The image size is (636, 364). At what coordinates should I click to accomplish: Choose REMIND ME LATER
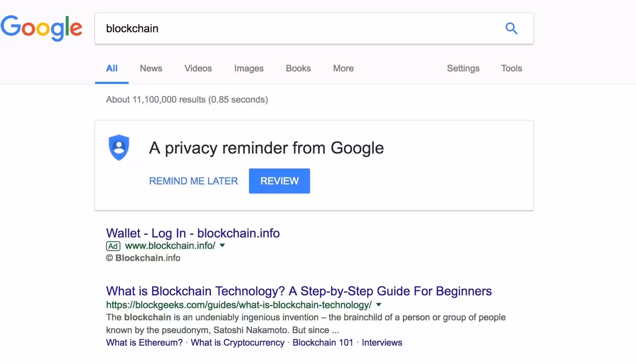pyautogui.click(x=193, y=181)
